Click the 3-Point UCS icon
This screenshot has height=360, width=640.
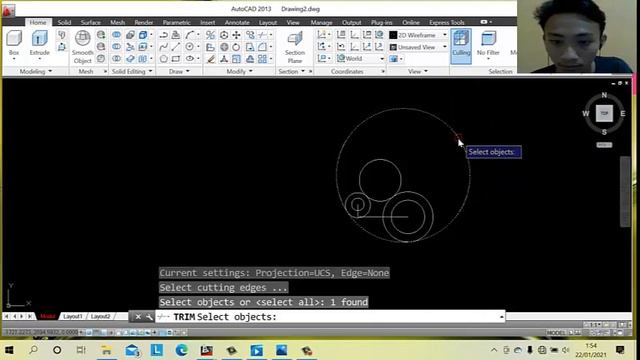[379, 47]
